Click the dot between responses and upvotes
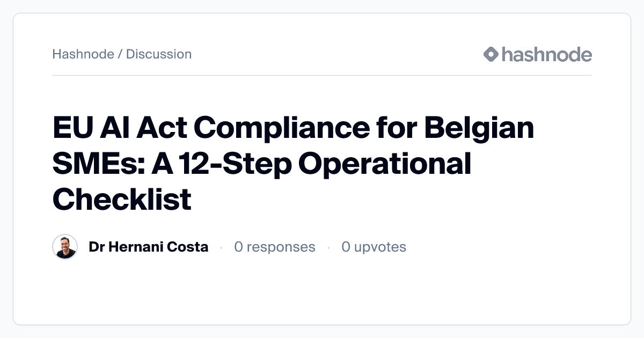The width and height of the screenshot is (644, 338). pos(328,247)
